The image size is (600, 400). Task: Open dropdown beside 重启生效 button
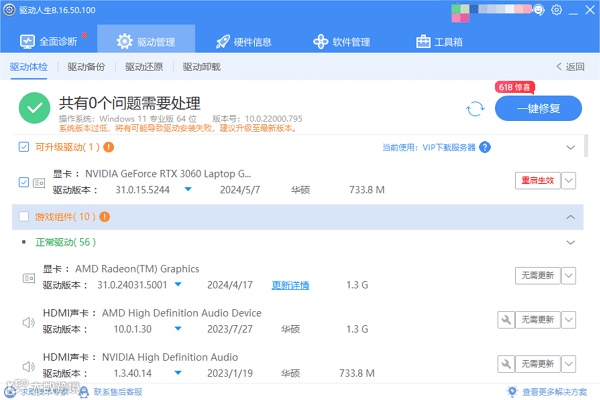pos(569,180)
